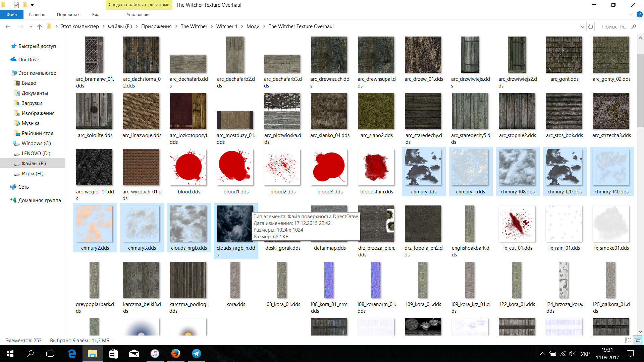Select the LENOVO (D:) drive
Screen dimensions: 644x362
click(36, 154)
